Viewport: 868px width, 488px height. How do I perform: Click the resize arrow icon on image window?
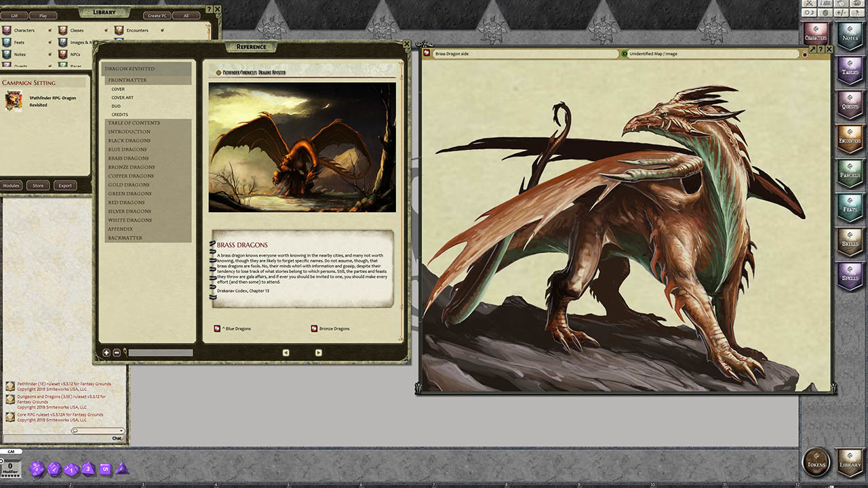click(x=813, y=49)
